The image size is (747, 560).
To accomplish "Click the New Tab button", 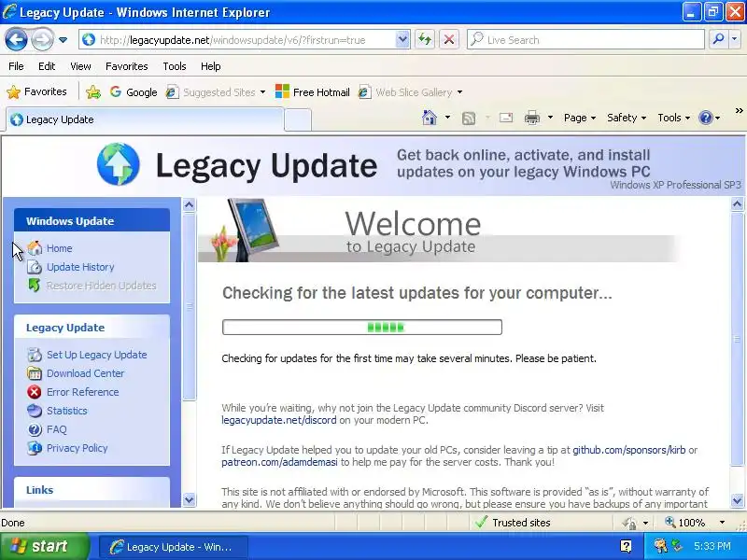I will pos(298,120).
